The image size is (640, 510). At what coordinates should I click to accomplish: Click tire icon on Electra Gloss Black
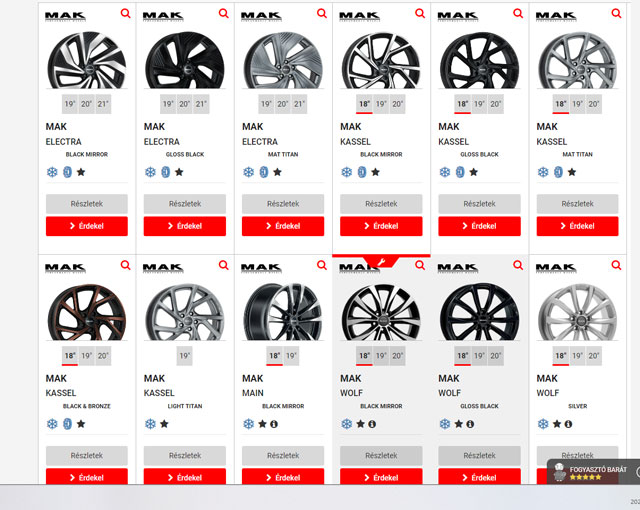point(165,172)
